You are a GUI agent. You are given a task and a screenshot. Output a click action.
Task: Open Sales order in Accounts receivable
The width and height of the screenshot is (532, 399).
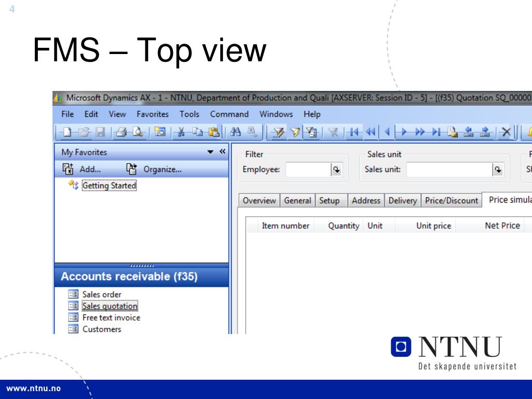(x=102, y=295)
